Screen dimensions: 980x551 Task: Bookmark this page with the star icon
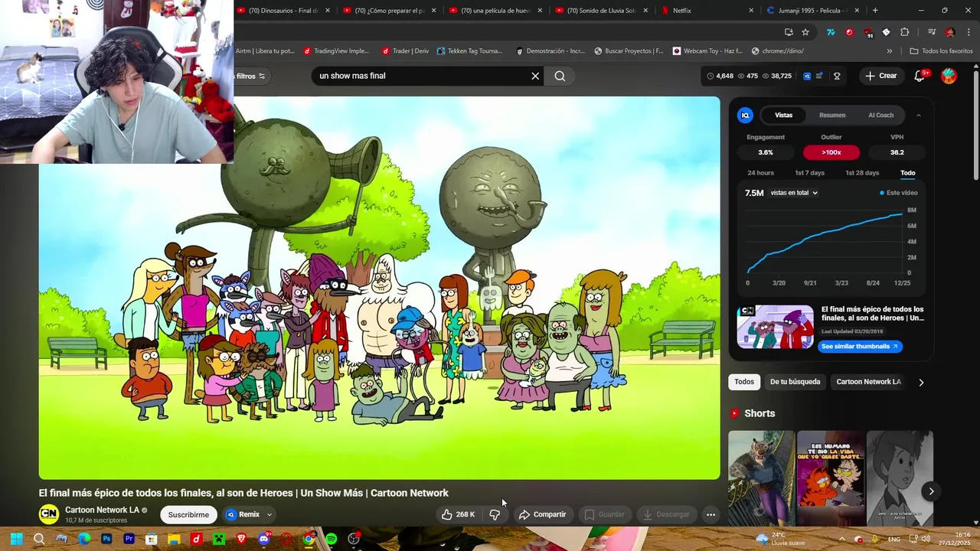(805, 32)
